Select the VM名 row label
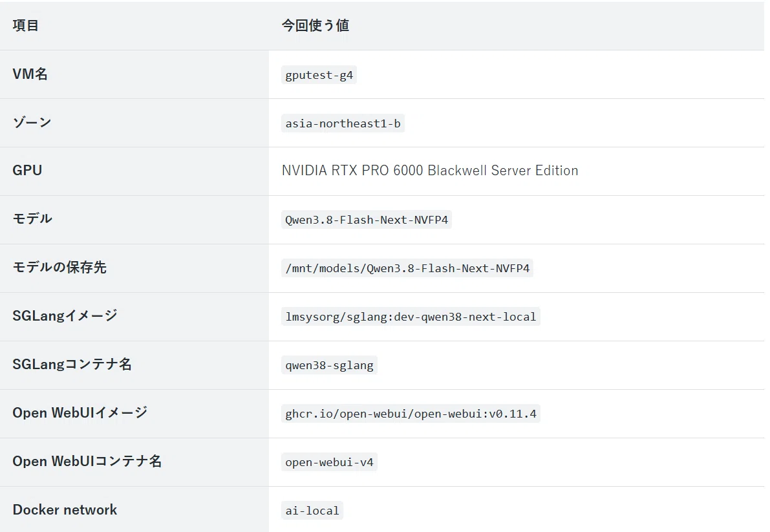This screenshot has width=770, height=532. (30, 74)
